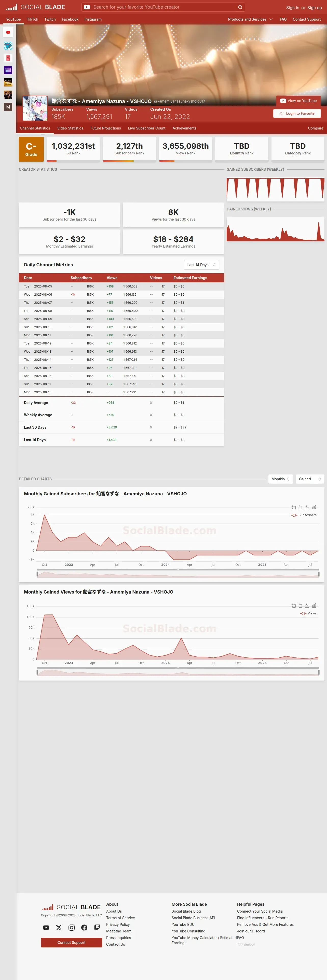
Task: Open the footer Instagram icon link
Action: tap(72, 928)
